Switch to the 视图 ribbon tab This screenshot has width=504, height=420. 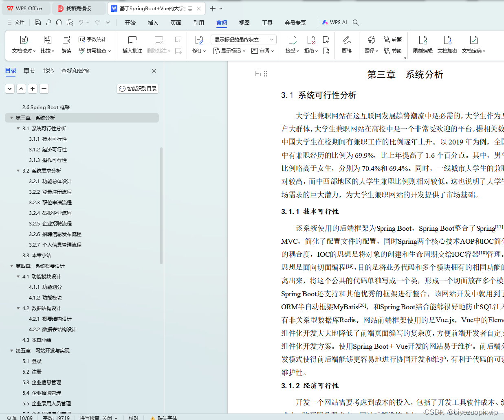click(244, 23)
